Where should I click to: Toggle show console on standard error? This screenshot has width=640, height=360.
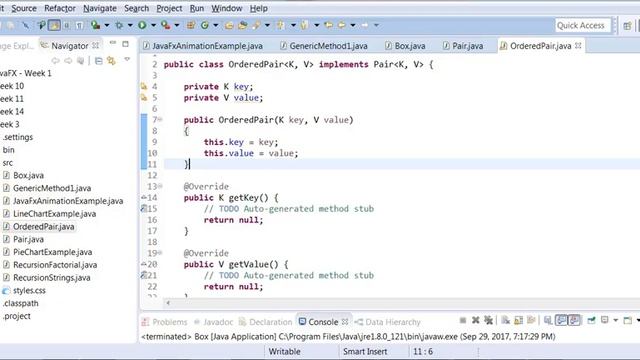point(574,320)
